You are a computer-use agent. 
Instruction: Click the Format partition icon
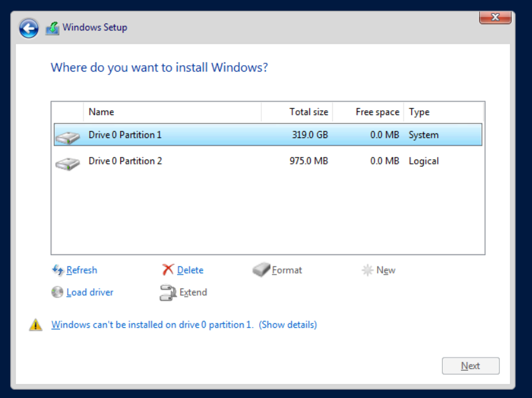[261, 270]
